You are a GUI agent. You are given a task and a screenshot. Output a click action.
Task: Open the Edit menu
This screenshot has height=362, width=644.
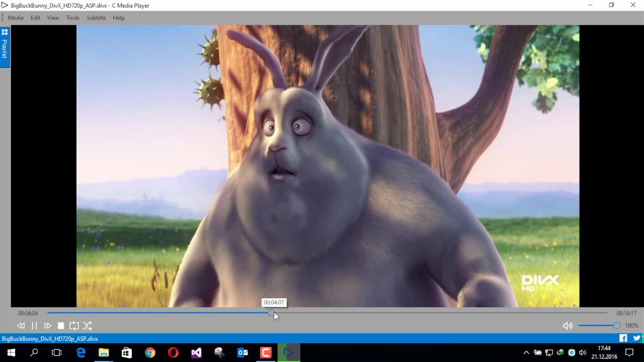(35, 18)
